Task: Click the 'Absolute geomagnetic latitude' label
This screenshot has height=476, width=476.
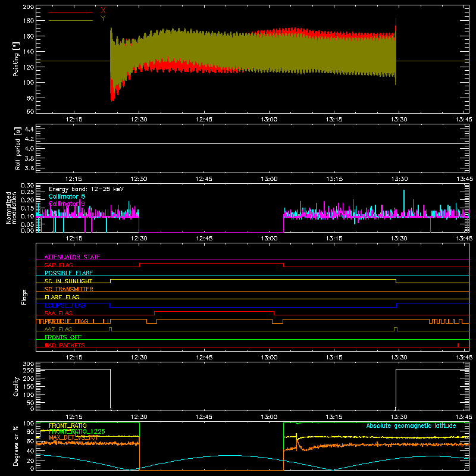Action: [411, 425]
